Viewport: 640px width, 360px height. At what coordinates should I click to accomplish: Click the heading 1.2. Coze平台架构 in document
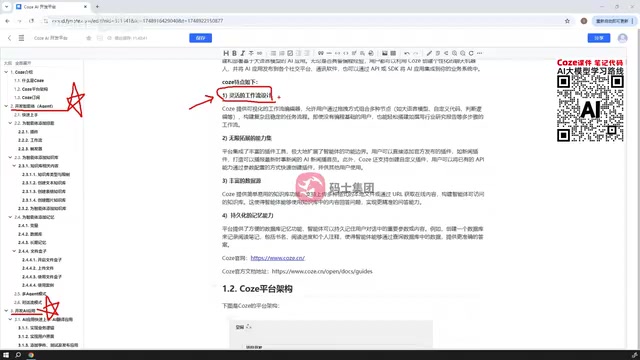point(257,289)
